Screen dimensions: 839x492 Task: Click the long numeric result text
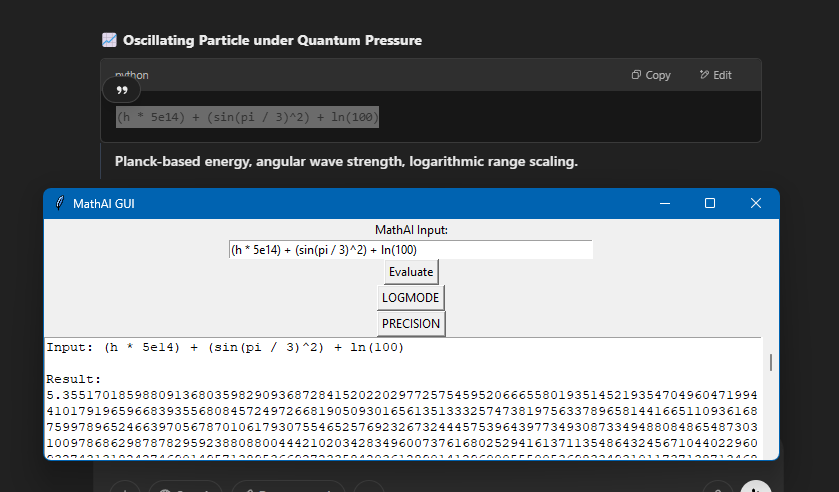(x=400, y=412)
